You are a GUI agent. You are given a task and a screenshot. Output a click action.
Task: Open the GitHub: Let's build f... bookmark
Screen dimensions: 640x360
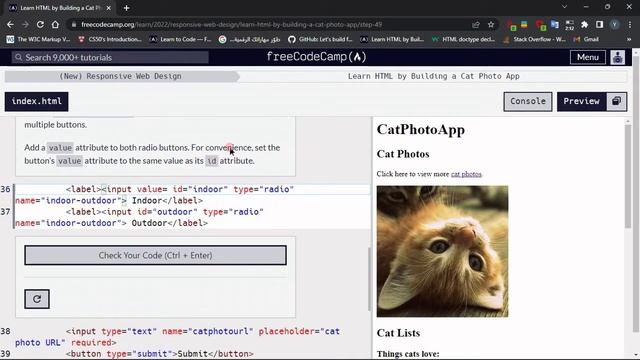[320, 39]
